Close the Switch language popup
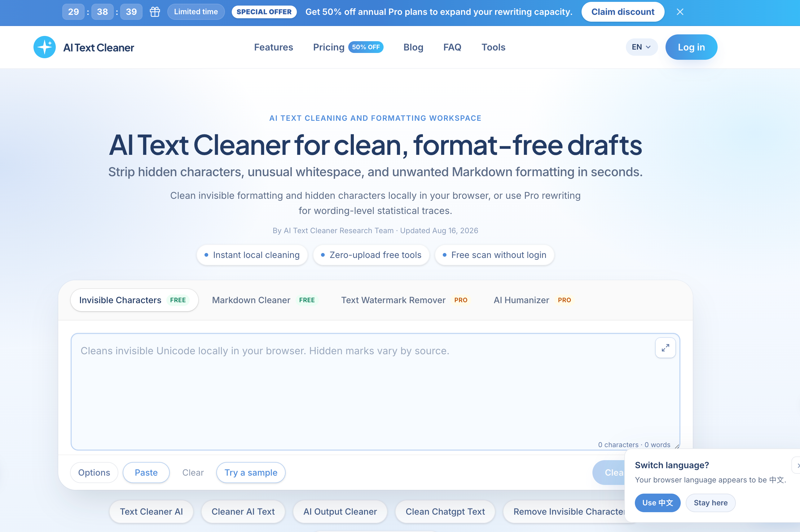 [797, 465]
